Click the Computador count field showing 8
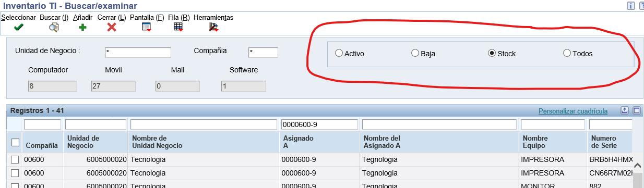This screenshot has width=644, height=188. coord(52,86)
